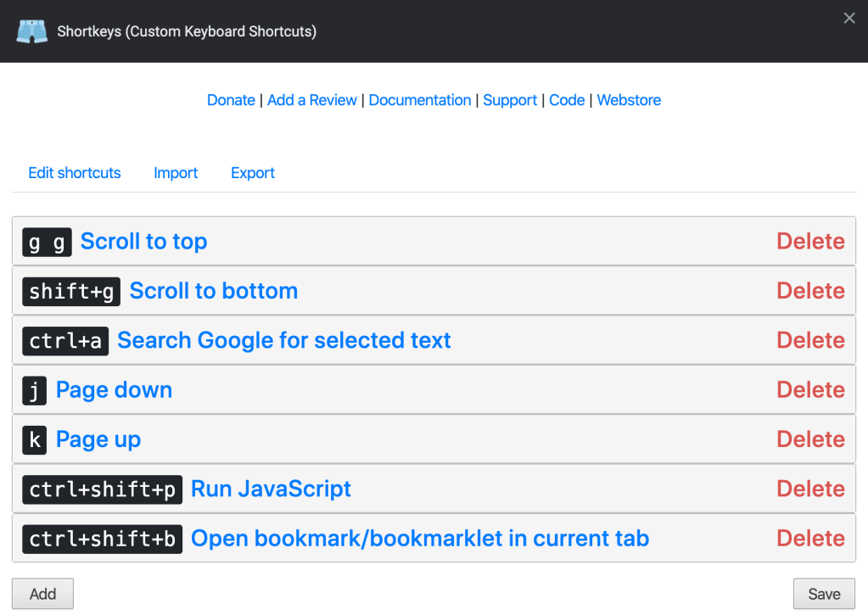Expand the Page down shortcut
The width and height of the screenshot is (868, 615).
(x=114, y=390)
